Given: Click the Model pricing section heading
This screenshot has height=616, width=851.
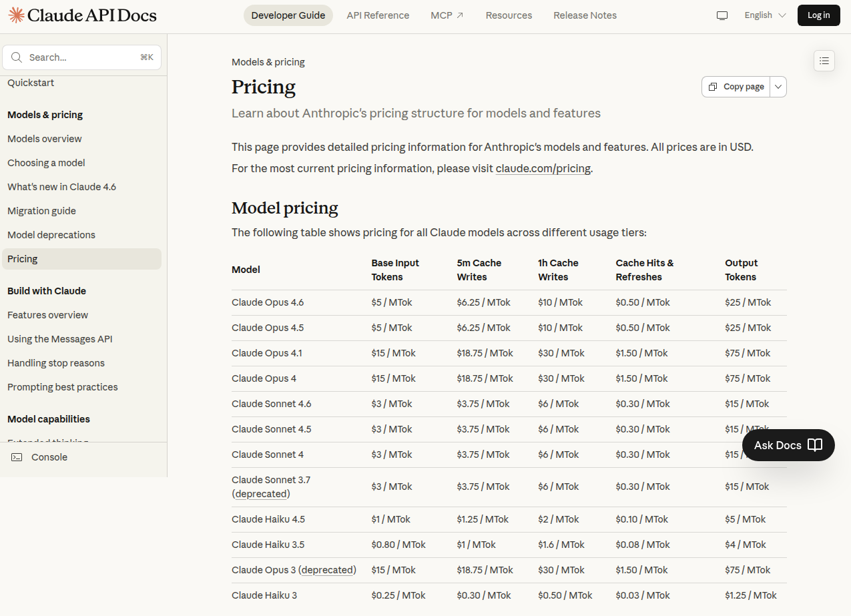Looking at the screenshot, I should coord(285,208).
